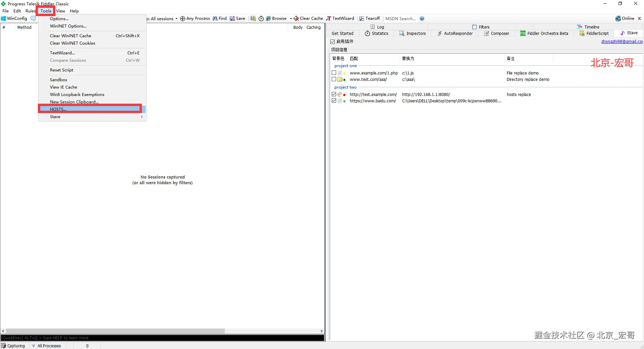644x349 pixels.
Task: Click the 'project two' group header
Action: pos(345,87)
